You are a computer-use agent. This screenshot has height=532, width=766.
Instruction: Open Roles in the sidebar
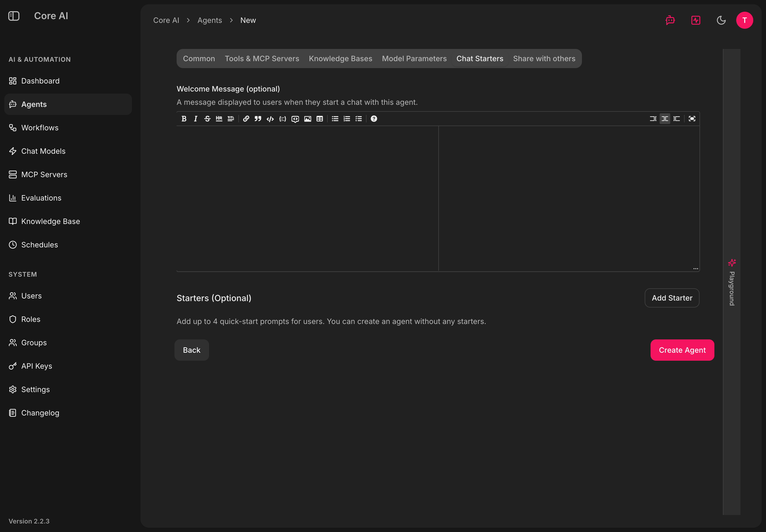click(68, 319)
